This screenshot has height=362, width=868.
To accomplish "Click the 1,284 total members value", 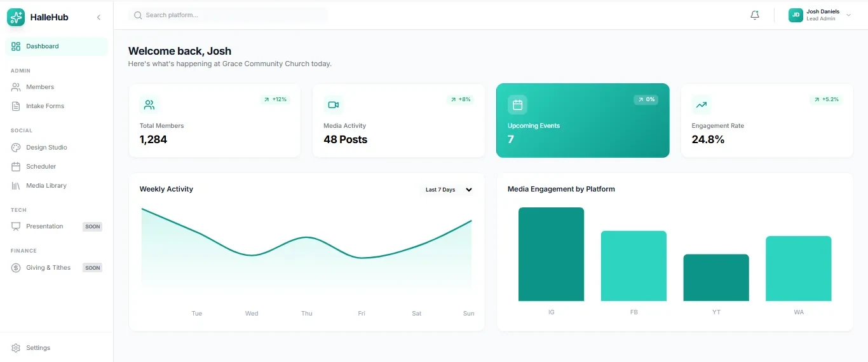I will coord(153,139).
